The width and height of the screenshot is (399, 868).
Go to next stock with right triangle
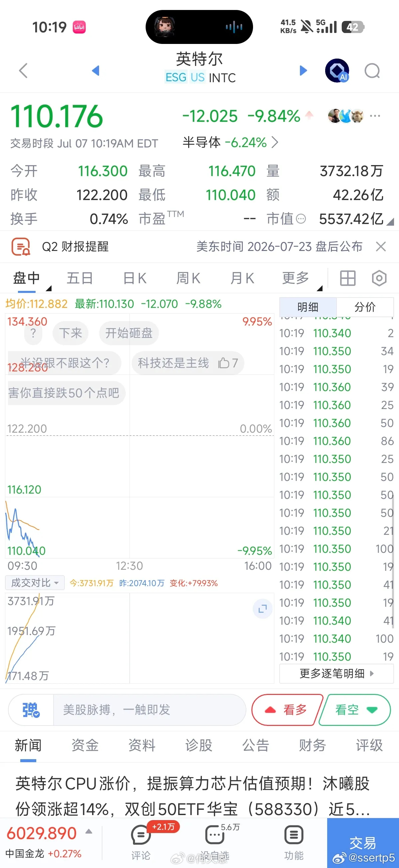tap(303, 71)
